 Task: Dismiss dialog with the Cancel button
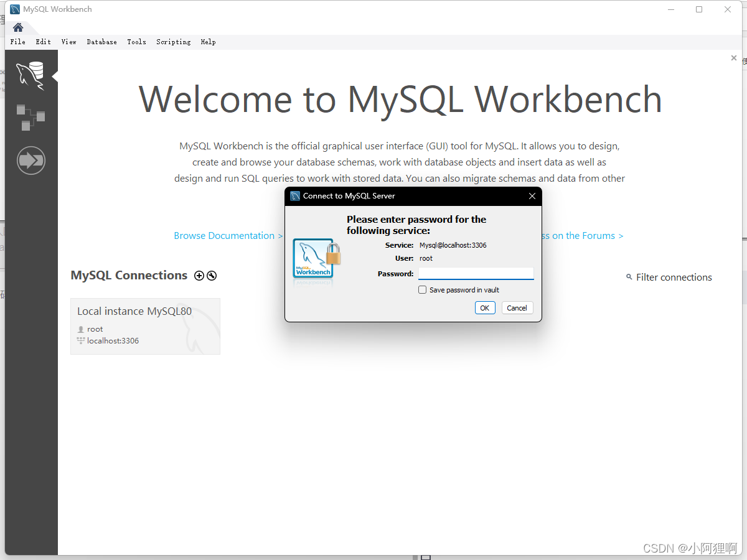(517, 308)
